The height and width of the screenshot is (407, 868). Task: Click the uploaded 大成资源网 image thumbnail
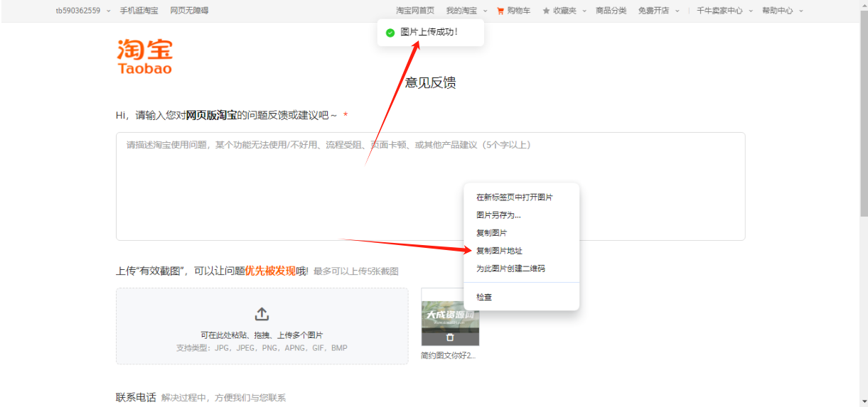[x=450, y=317]
